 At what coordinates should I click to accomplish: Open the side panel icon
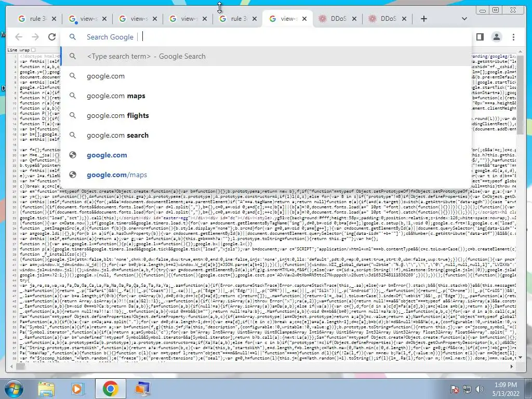[480, 37]
